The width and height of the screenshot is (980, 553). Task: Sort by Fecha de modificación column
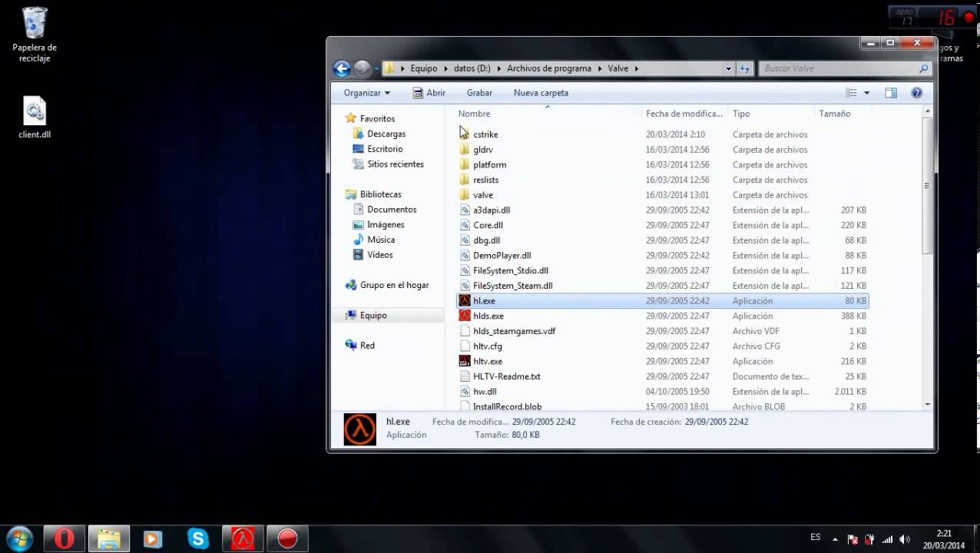685,114
